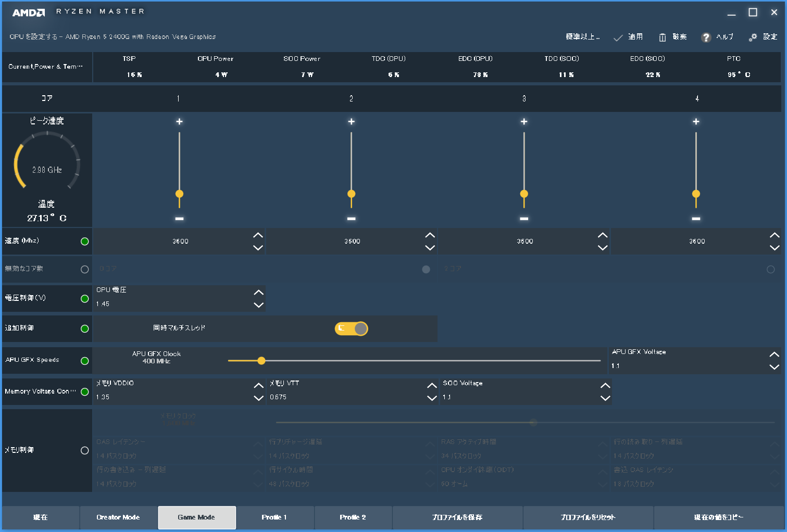Open the help question mark icon

(x=706, y=37)
